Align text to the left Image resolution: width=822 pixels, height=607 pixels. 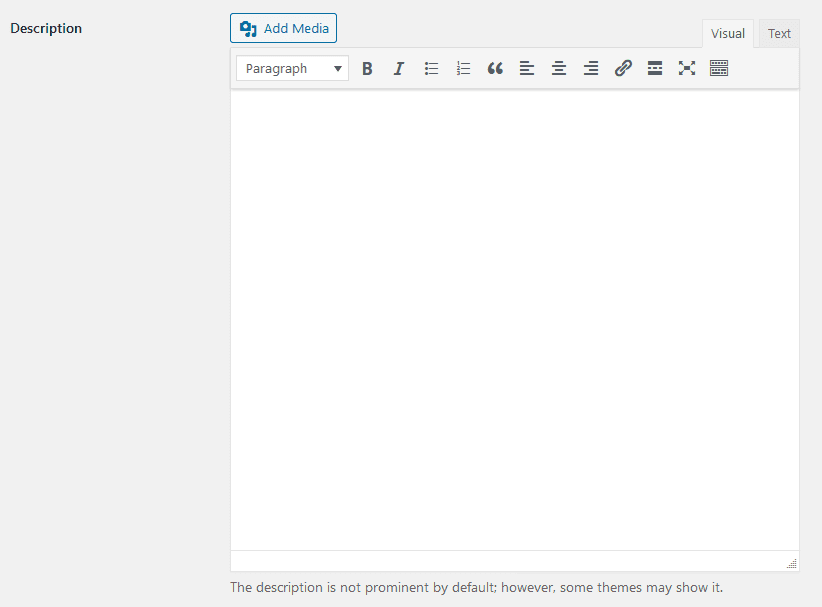tap(527, 69)
